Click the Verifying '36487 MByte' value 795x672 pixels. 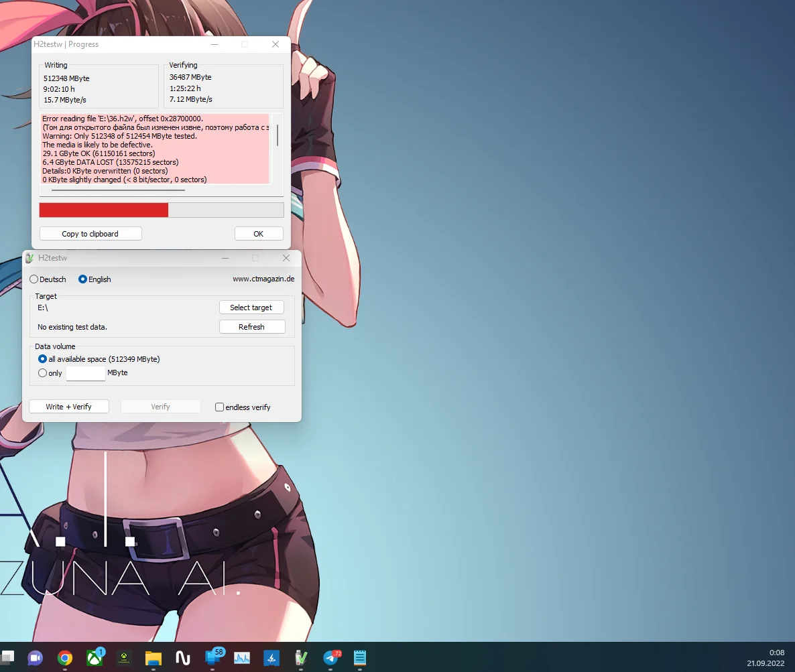click(190, 77)
